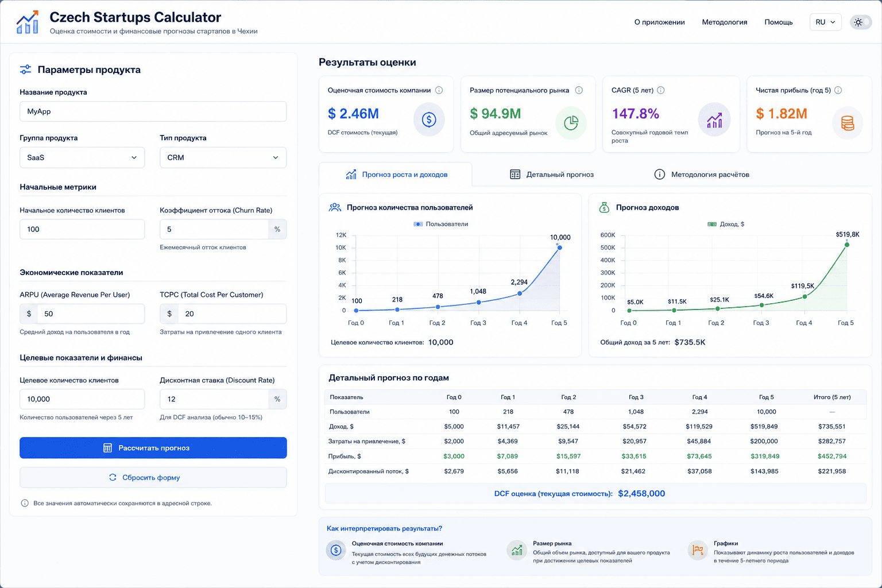The width and height of the screenshot is (882, 588).
Task: Click the Год 4 revenue point at $119,5K
Action: pos(804,297)
